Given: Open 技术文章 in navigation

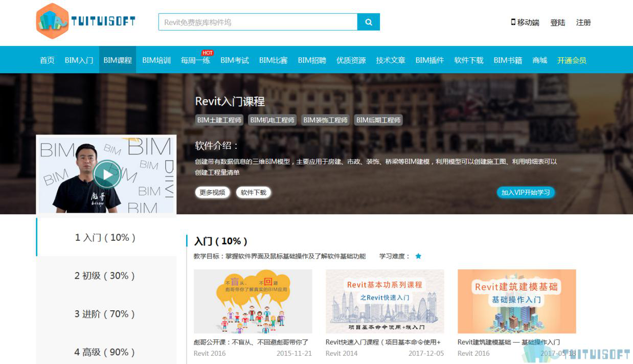Looking at the screenshot, I should point(391,60).
